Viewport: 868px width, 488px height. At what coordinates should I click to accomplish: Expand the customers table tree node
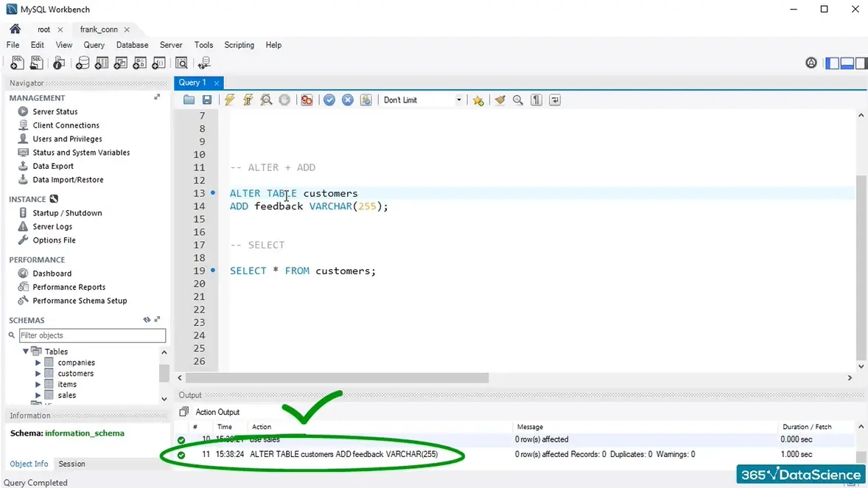[x=38, y=374]
